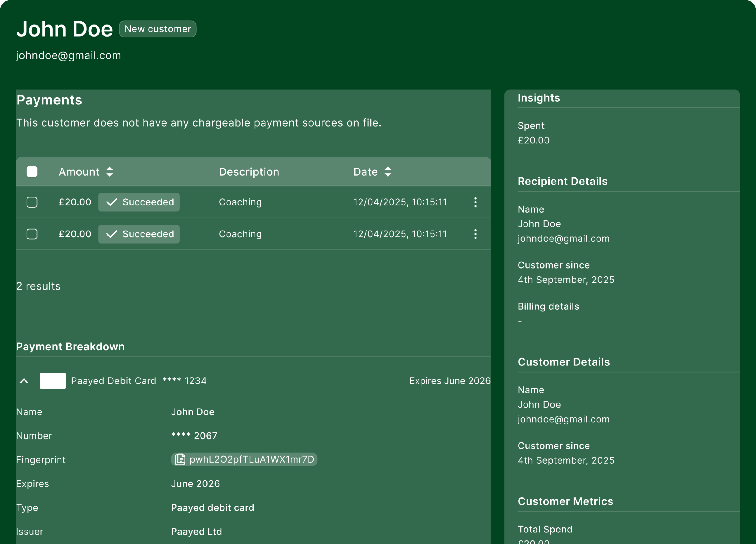Click the June 2026 value in the Expires row
The width and height of the screenshot is (756, 544).
[x=195, y=484]
